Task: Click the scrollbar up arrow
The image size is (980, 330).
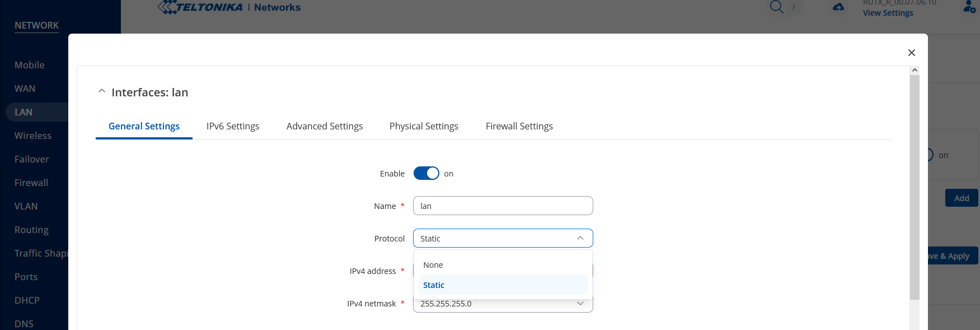Action: click(915, 70)
